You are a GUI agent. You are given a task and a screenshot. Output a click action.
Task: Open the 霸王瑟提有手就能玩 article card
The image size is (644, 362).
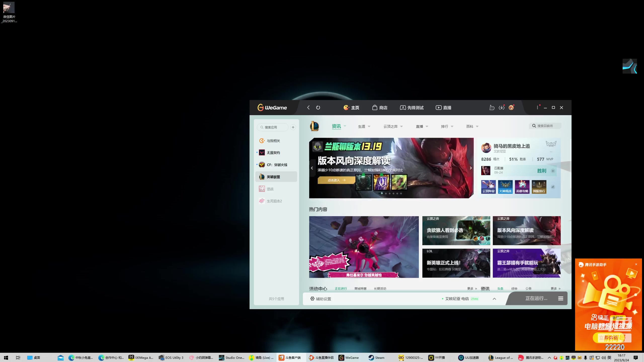(x=527, y=263)
